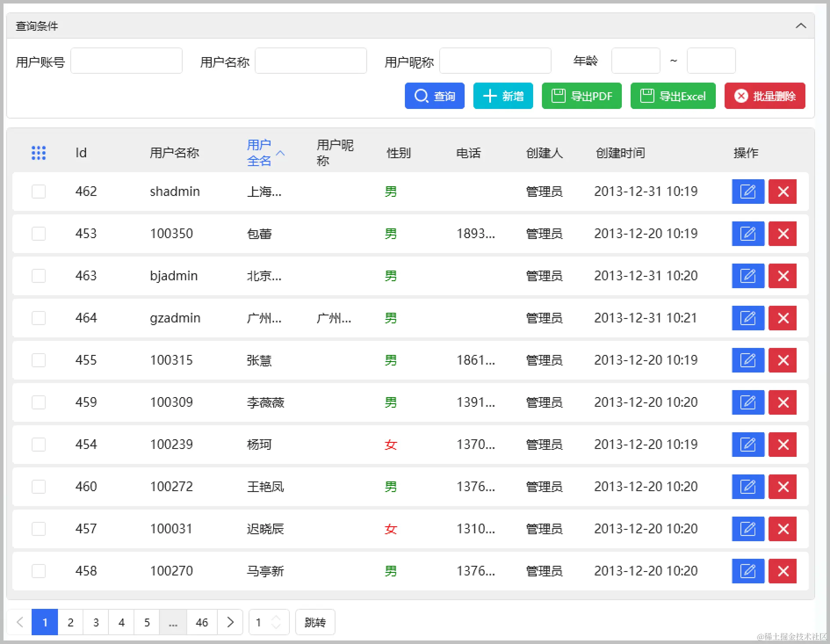830x644 pixels.
Task: Tick checkbox for row 454
Action: (x=39, y=445)
